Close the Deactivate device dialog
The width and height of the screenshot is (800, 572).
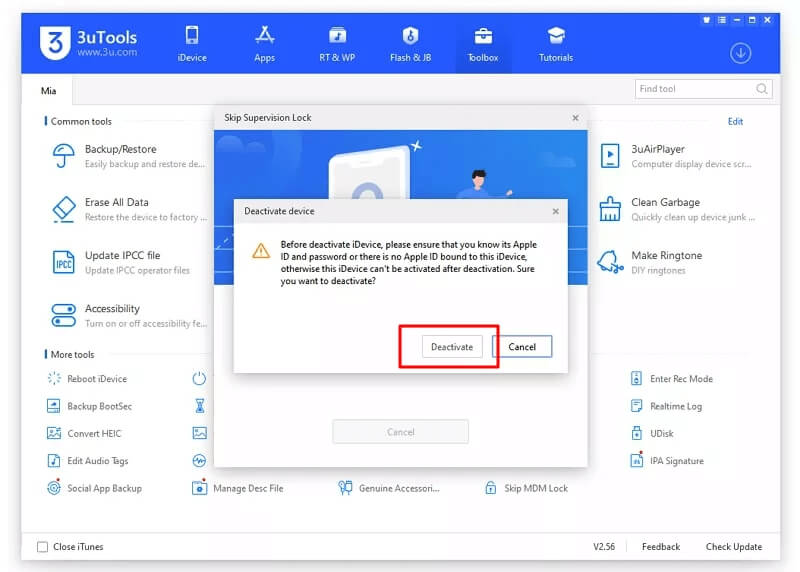(556, 211)
